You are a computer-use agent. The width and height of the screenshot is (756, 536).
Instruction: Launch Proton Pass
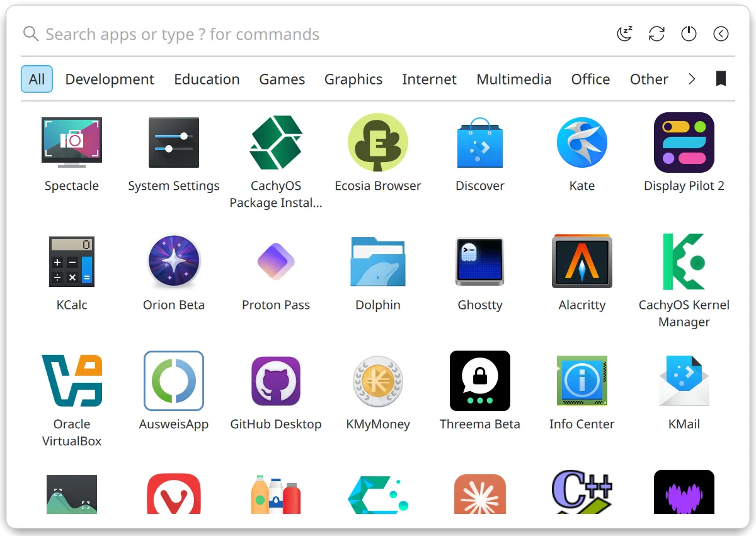coord(276,261)
